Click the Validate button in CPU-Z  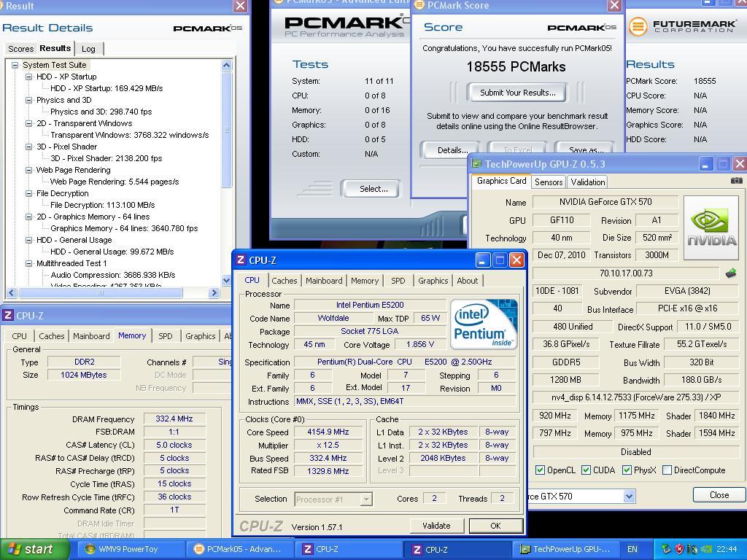coord(436,525)
